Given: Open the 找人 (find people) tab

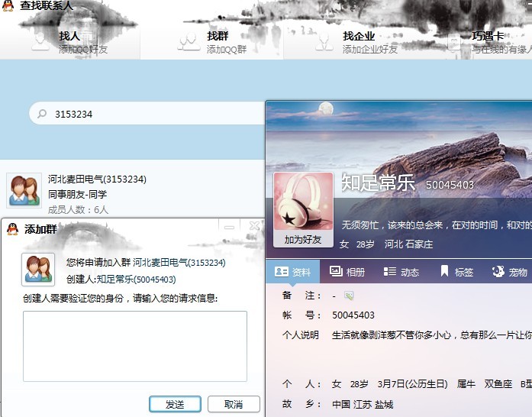Looking at the screenshot, I should [x=69, y=42].
